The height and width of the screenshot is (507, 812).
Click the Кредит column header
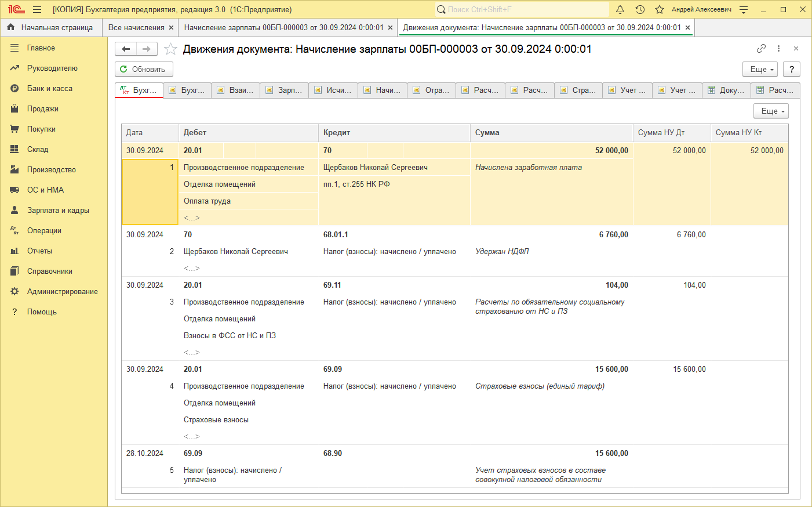394,133
